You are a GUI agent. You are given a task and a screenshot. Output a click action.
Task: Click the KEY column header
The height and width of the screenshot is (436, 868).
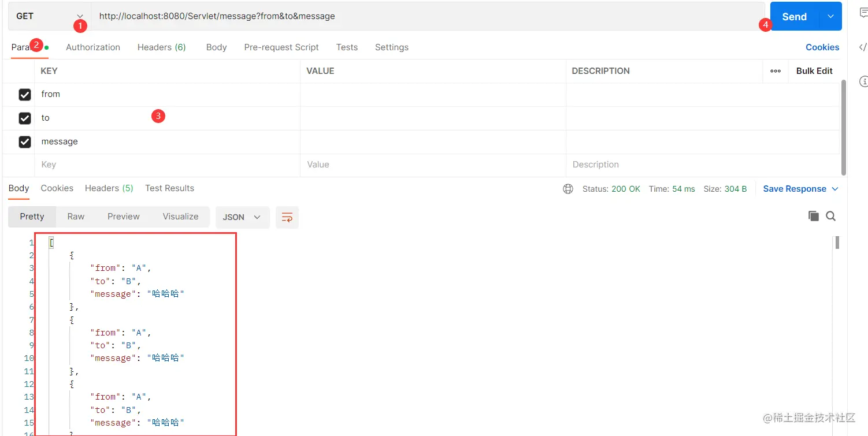click(49, 71)
